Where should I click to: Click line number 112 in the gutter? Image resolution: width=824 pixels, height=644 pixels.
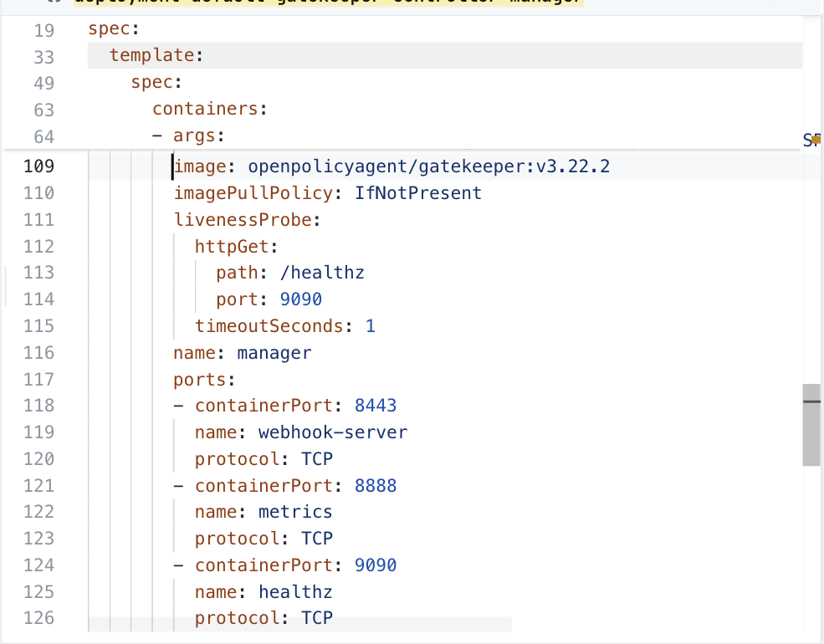[x=38, y=247]
